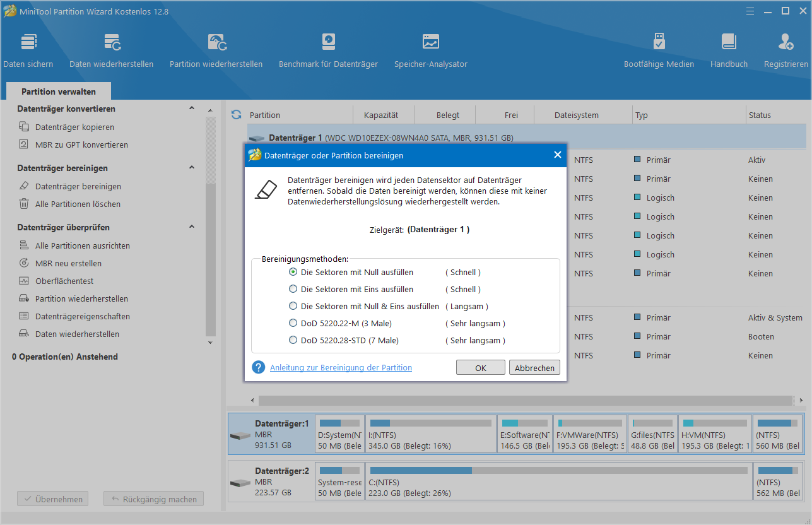Click sidebar scrollbar down arrow

click(211, 342)
